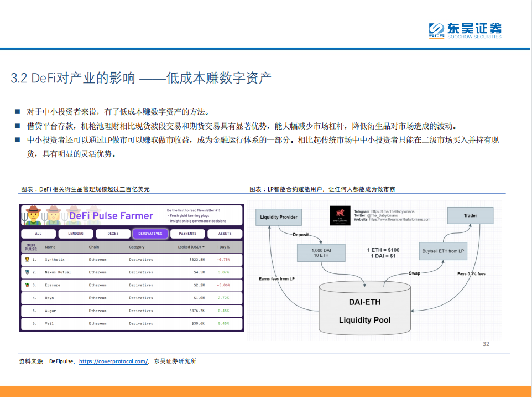The height and width of the screenshot is (398, 532).
Task: Enable the PAYMENTS filter
Action: (187, 234)
